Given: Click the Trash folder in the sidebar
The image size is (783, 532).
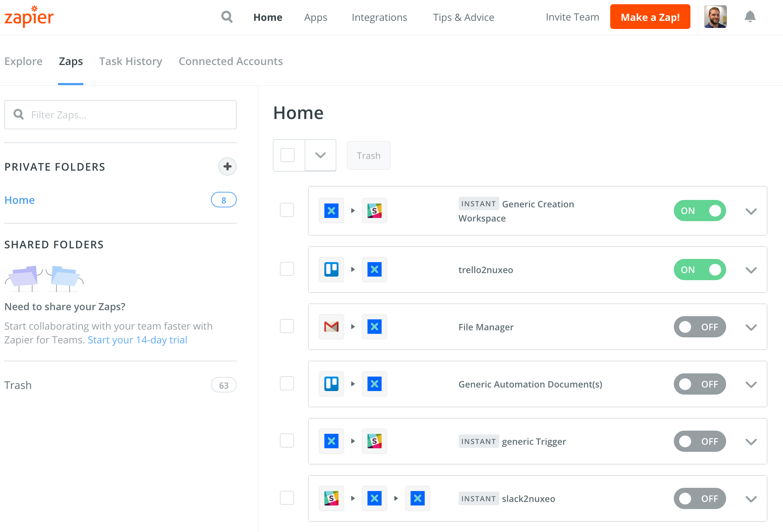Looking at the screenshot, I should pos(18,384).
